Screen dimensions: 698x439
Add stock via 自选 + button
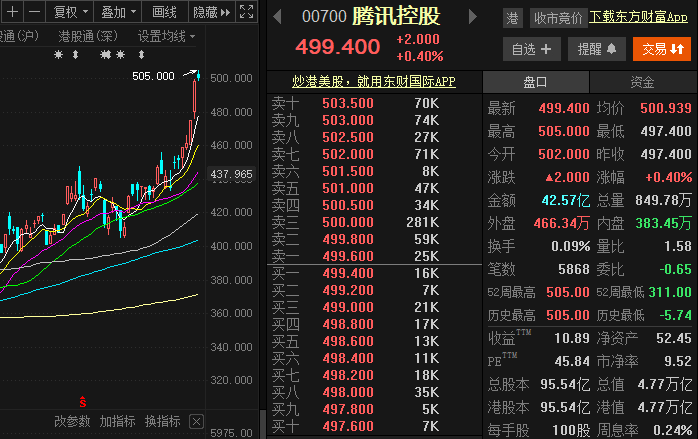coord(532,49)
